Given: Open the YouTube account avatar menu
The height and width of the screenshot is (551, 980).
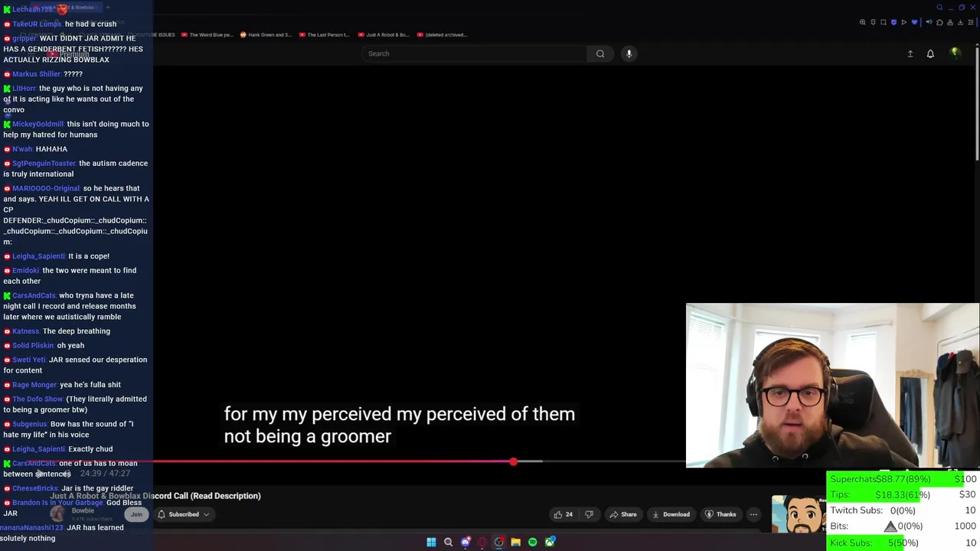Looking at the screenshot, I should coord(955,53).
